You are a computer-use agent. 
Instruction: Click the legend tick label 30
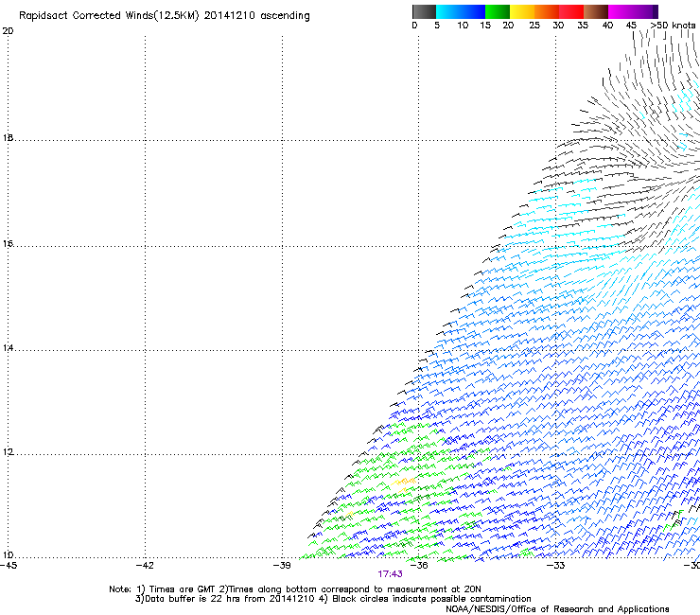[558, 26]
